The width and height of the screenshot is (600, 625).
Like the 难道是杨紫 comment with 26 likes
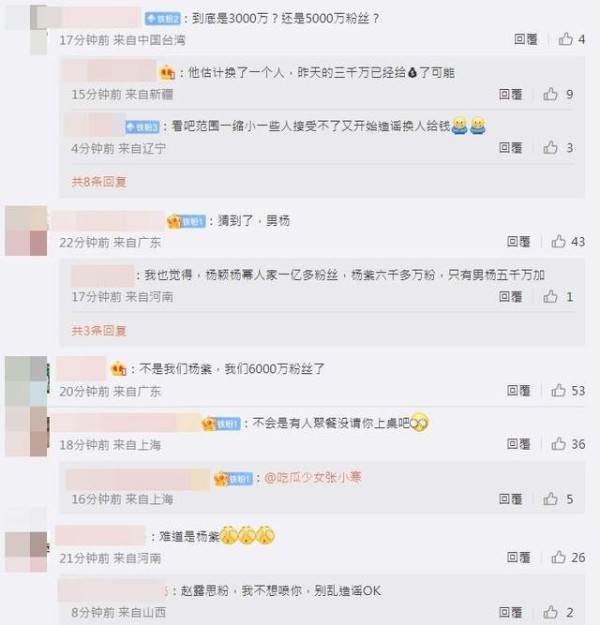point(558,557)
